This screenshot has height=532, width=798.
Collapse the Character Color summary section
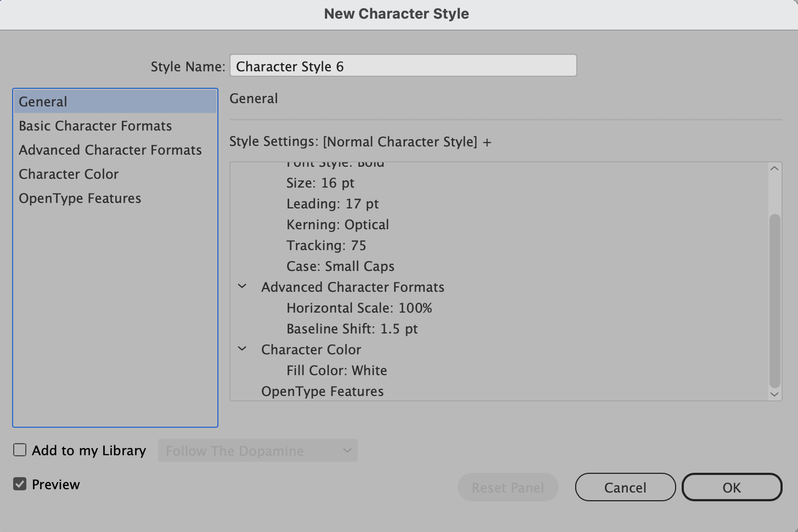[243, 349]
